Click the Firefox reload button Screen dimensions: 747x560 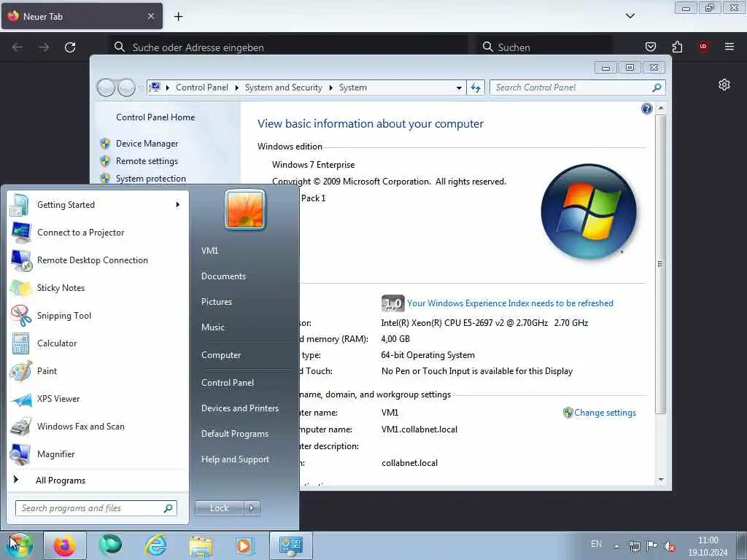(70, 47)
